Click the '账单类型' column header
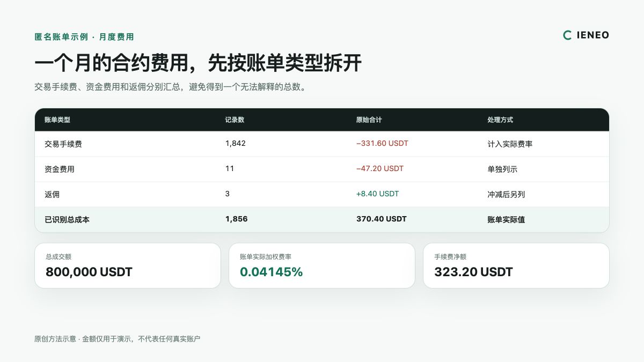The width and height of the screenshot is (644, 362). 57,120
